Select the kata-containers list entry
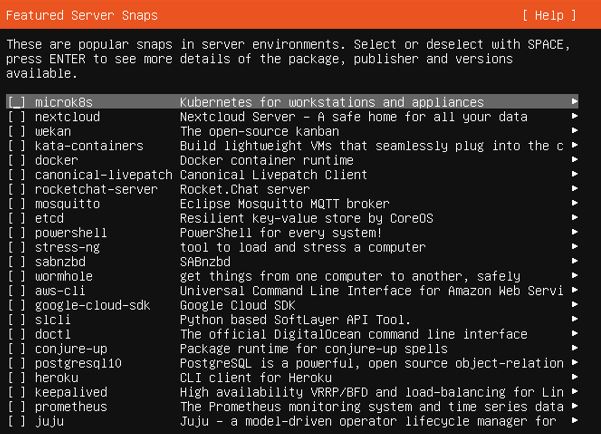 [x=292, y=146]
